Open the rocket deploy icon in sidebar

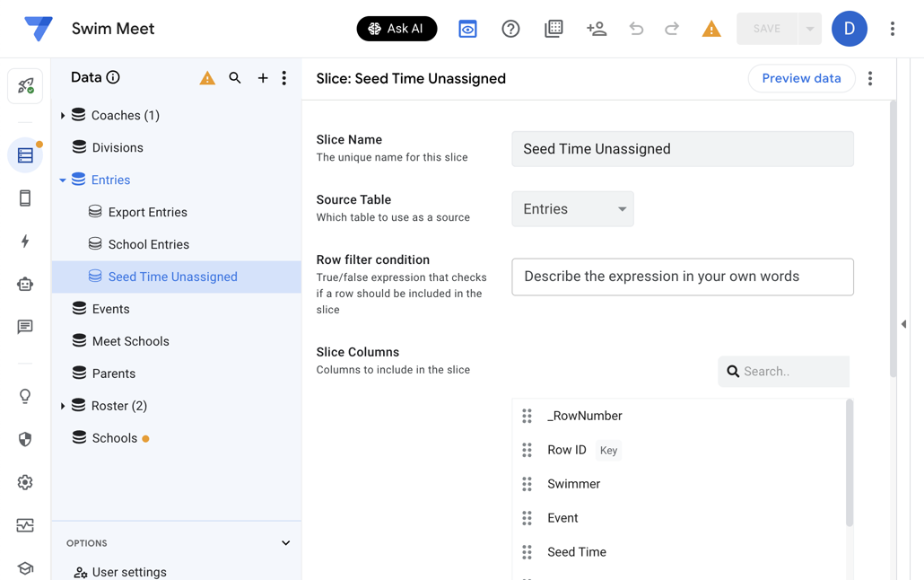pyautogui.click(x=25, y=86)
